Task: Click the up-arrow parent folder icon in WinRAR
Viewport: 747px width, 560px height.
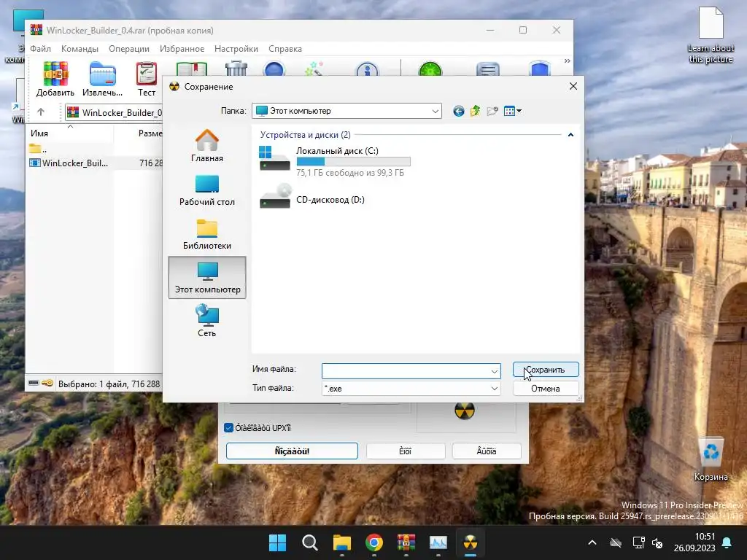Action: [x=41, y=112]
